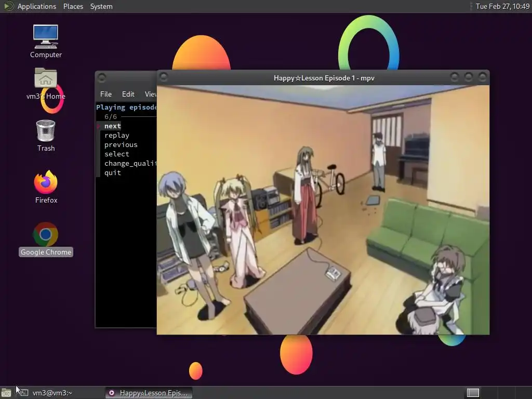Select 'change_quality' option in terminal list
The image size is (532, 399).
(x=130, y=163)
